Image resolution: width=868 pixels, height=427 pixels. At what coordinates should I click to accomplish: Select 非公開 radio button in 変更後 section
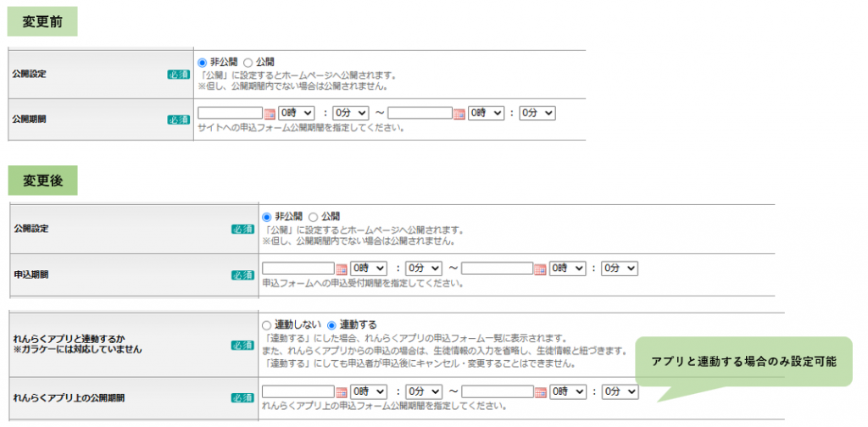[x=266, y=217]
